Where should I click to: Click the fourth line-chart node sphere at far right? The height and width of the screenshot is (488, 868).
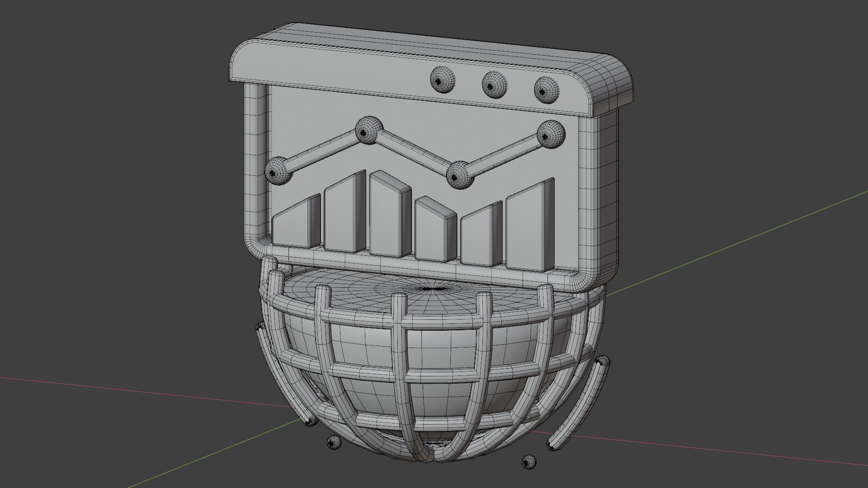pyautogui.click(x=551, y=134)
